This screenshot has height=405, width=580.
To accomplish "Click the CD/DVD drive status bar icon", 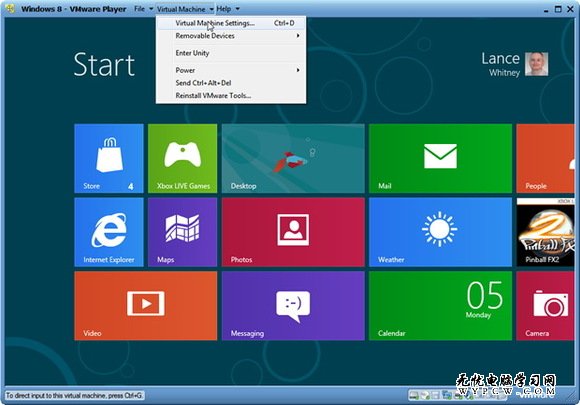I will (x=425, y=396).
